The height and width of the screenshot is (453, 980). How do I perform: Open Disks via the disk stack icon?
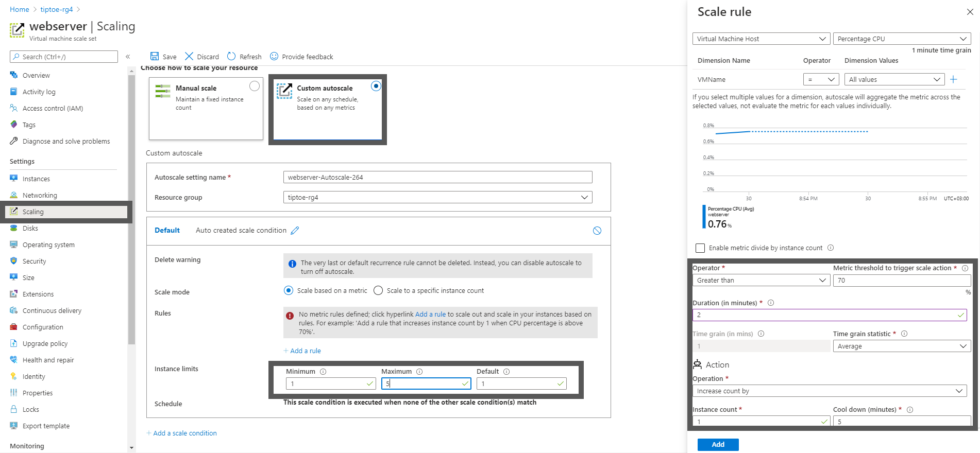(14, 228)
